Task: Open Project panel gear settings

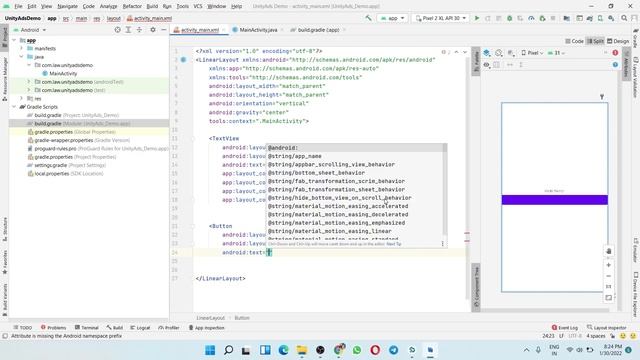Action: (153, 30)
